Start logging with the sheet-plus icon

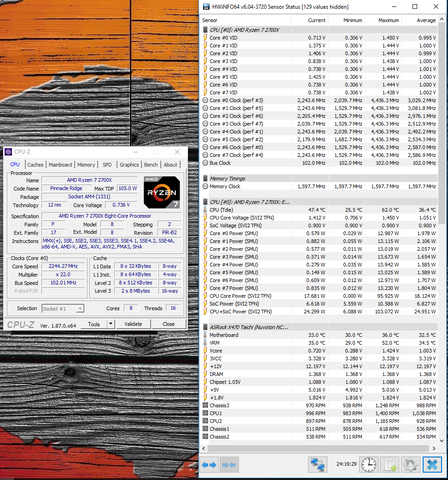[390, 464]
